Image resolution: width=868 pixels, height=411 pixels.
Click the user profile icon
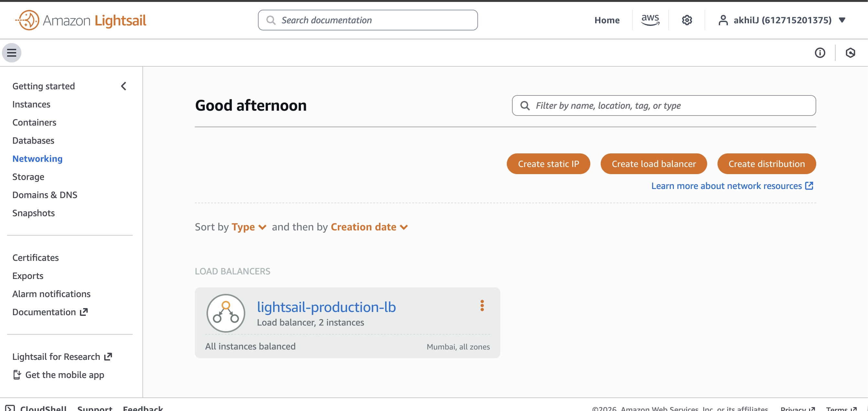(x=723, y=20)
